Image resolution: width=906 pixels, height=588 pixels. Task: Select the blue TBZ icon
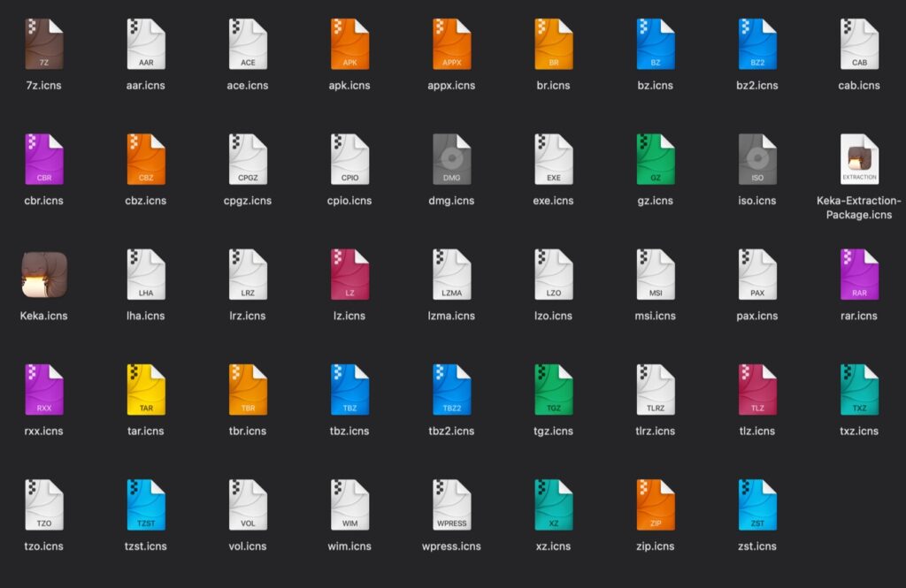point(349,389)
